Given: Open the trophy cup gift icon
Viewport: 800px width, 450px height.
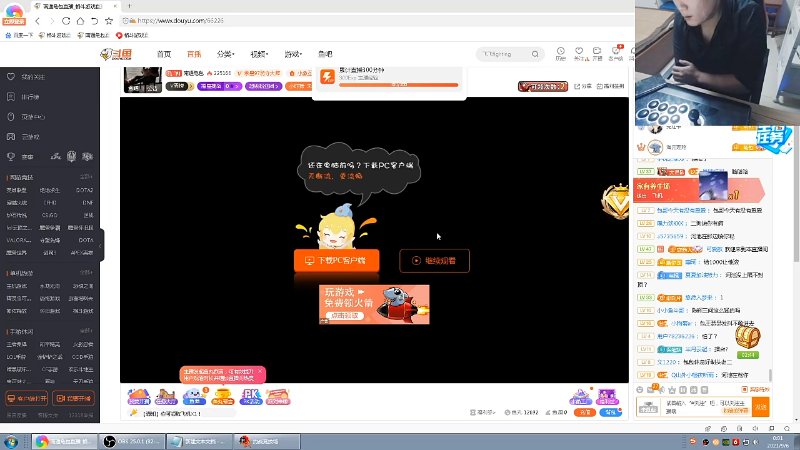Looking at the screenshot, I should (222, 397).
